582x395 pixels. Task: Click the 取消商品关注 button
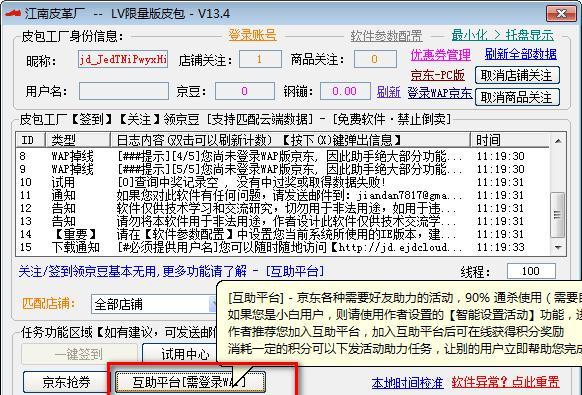point(517,97)
